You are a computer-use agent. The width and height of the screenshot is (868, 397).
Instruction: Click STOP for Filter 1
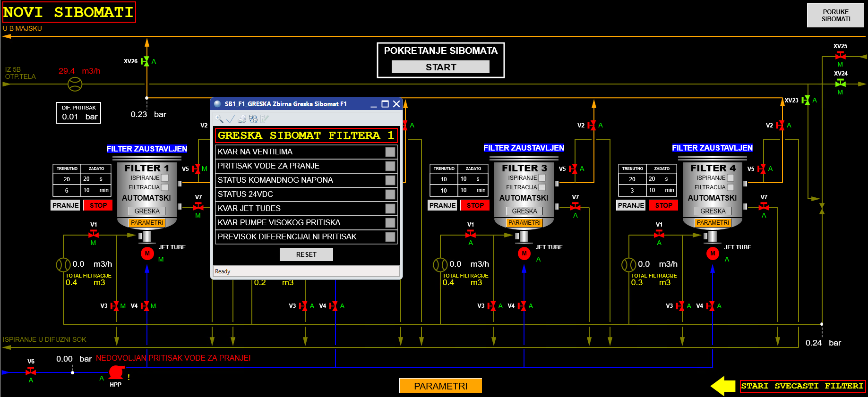pos(98,205)
